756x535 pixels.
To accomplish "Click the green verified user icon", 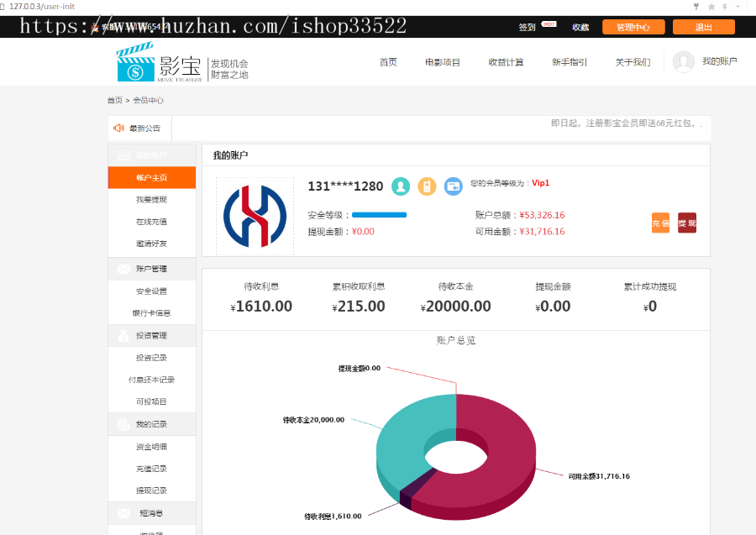I will [x=401, y=186].
